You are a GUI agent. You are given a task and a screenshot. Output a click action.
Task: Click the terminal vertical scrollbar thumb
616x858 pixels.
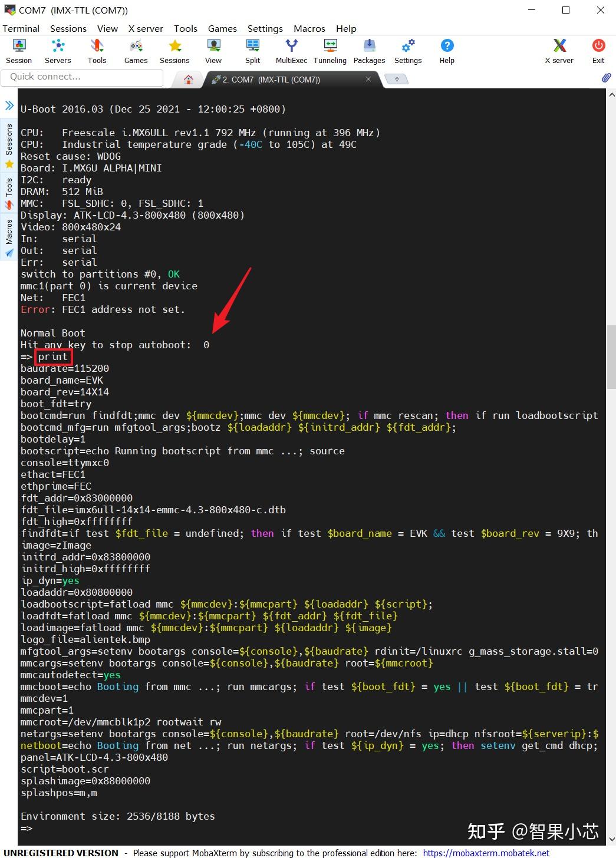tap(611, 357)
